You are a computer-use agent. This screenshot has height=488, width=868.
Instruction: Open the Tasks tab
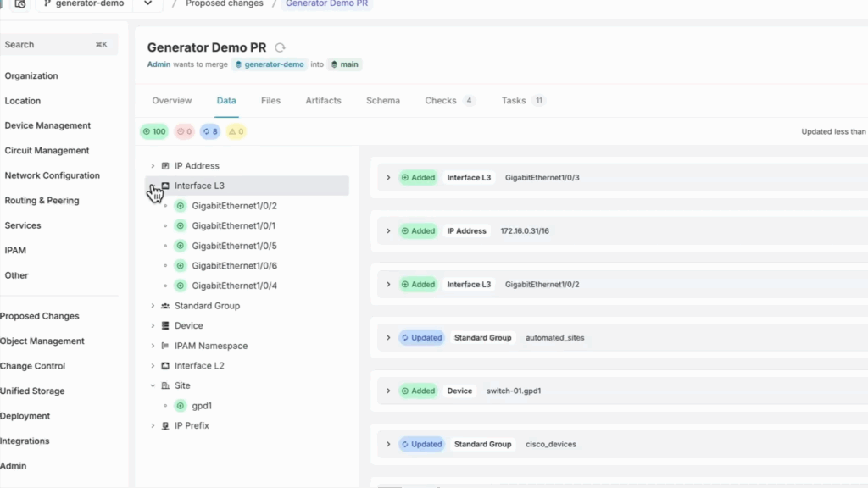tap(523, 101)
